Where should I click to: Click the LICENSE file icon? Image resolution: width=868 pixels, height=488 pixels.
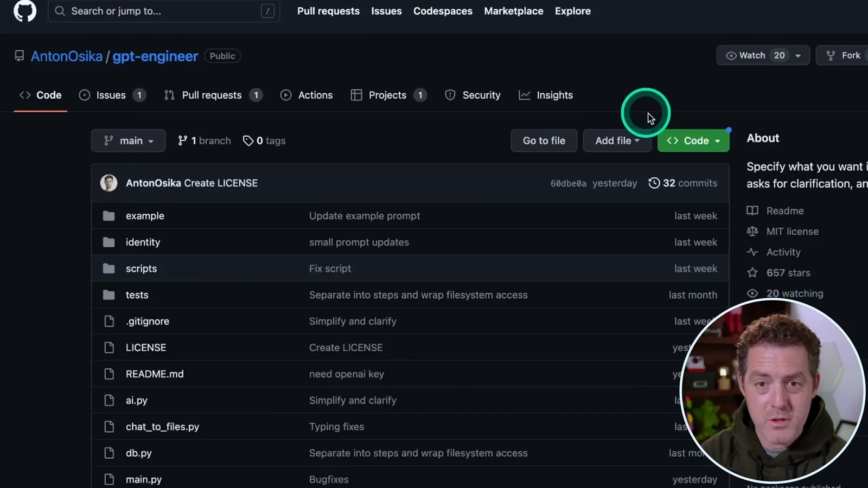pyautogui.click(x=109, y=348)
